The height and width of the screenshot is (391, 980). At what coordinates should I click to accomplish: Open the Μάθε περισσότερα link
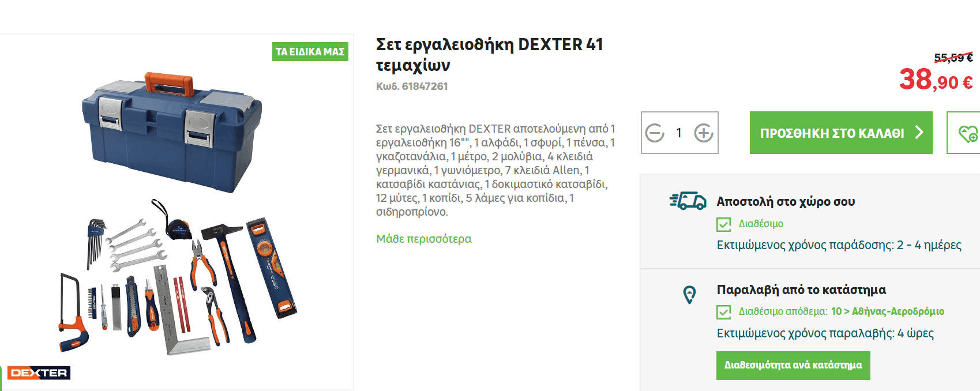[424, 239]
